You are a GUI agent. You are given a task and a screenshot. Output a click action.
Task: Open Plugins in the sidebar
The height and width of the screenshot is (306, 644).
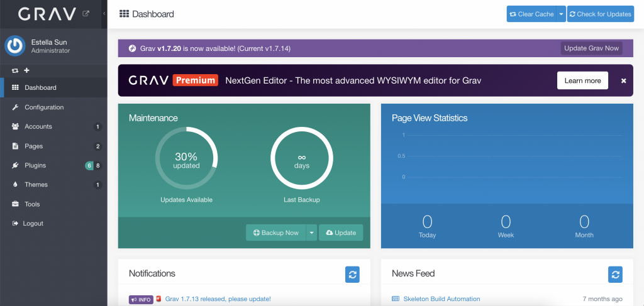(53, 165)
